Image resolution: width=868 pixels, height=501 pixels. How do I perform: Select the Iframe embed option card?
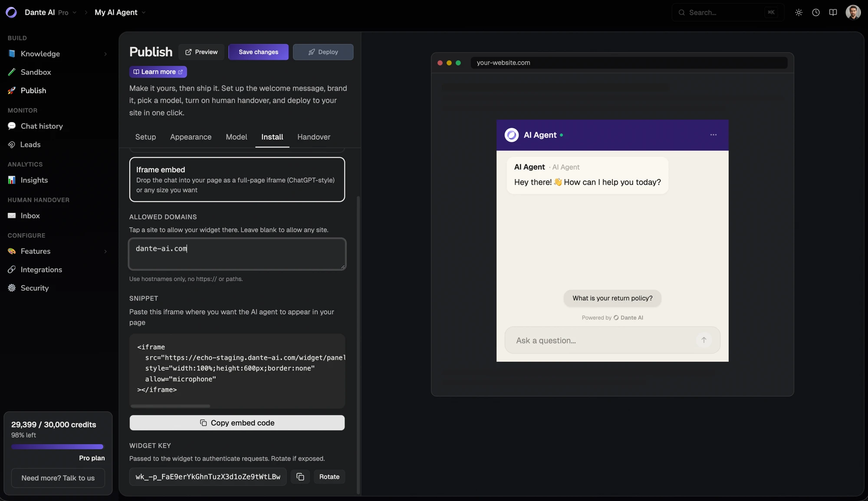click(237, 180)
